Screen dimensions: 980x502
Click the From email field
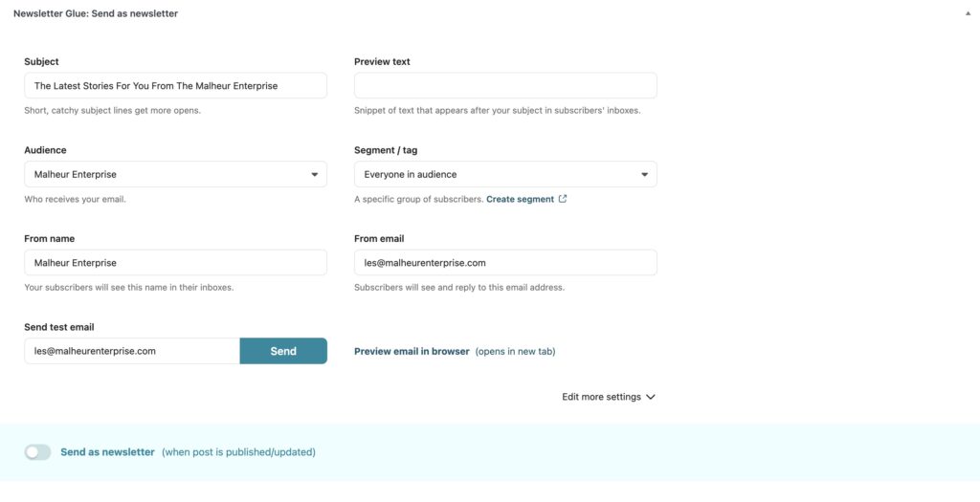[505, 263]
